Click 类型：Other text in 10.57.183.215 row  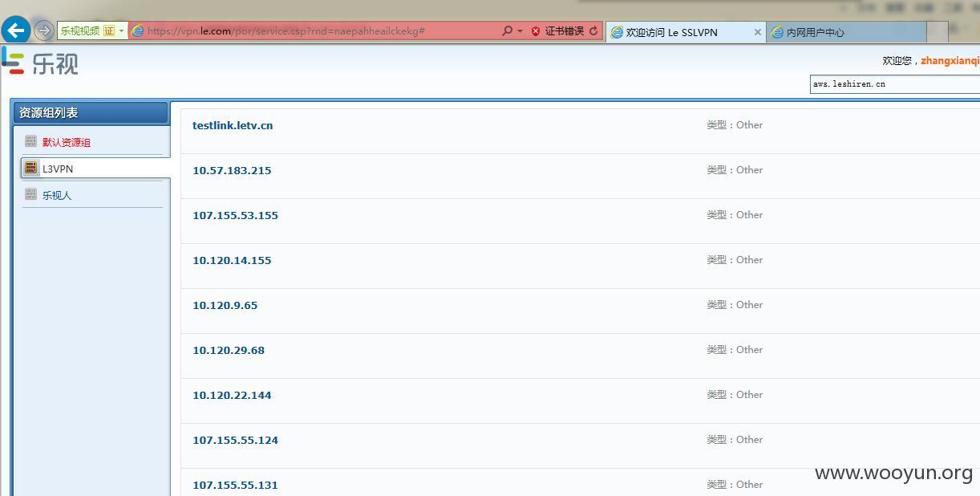point(735,170)
